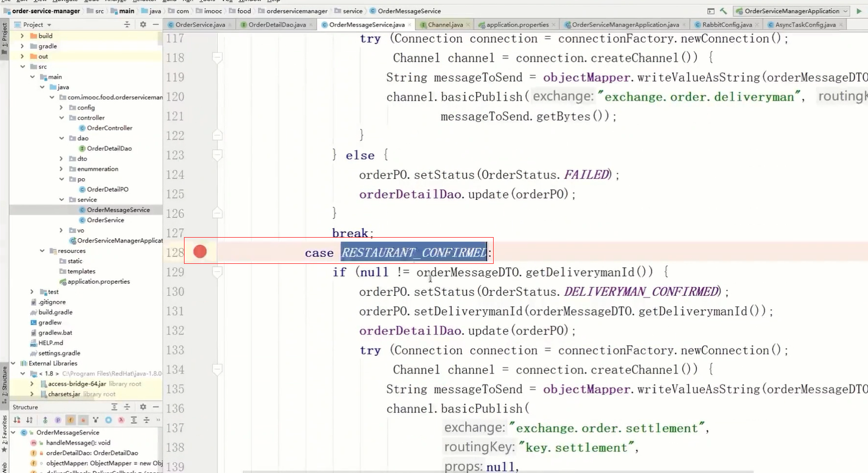Click order-service-manager breadcrumb
The image size is (868, 473).
44,11
